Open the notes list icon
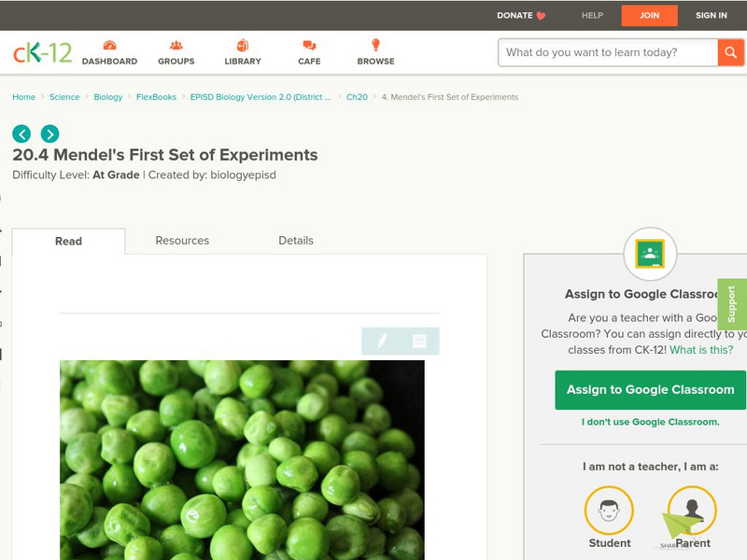Viewport: 747px width, 560px height. pyautogui.click(x=419, y=341)
